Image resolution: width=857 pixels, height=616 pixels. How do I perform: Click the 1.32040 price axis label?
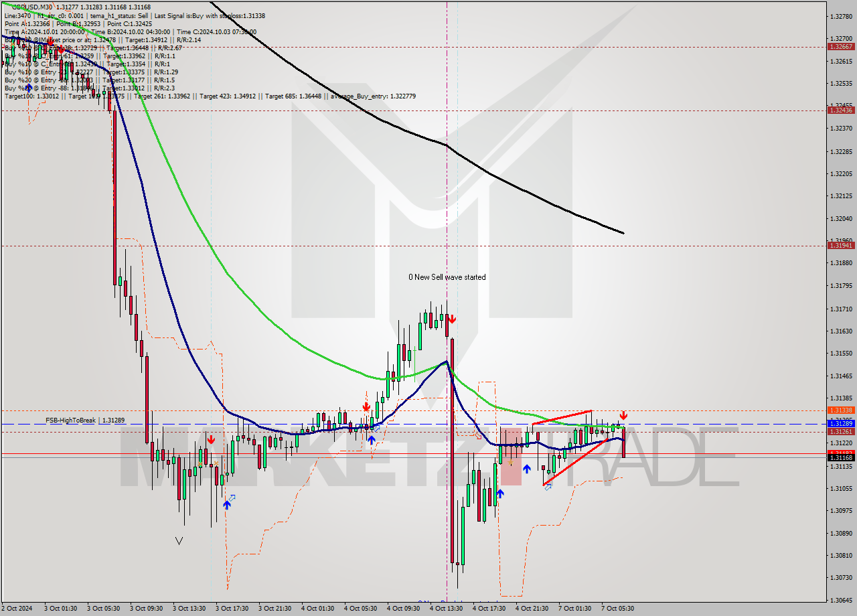click(x=841, y=218)
